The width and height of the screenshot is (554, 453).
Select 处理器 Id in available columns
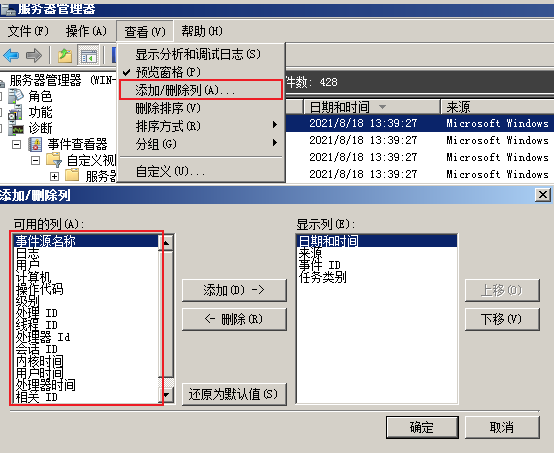(87, 337)
